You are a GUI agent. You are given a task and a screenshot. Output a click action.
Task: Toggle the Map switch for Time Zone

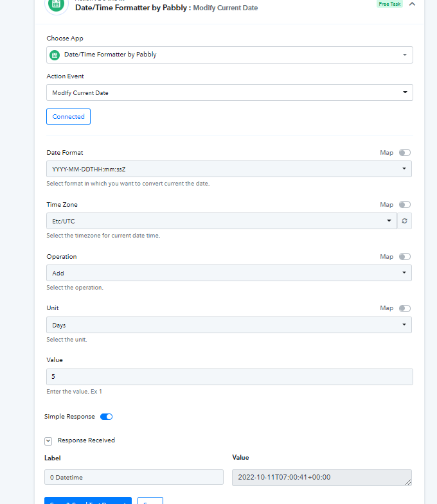coord(404,205)
